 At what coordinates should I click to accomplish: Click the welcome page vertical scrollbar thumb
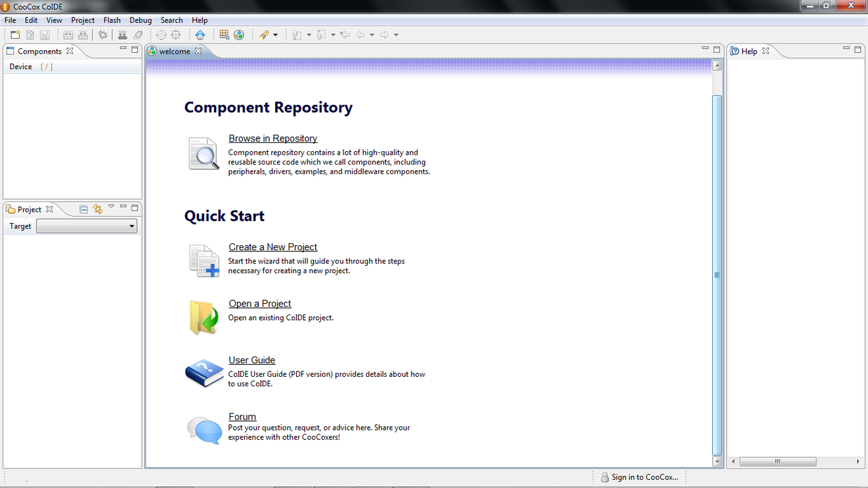click(717, 275)
